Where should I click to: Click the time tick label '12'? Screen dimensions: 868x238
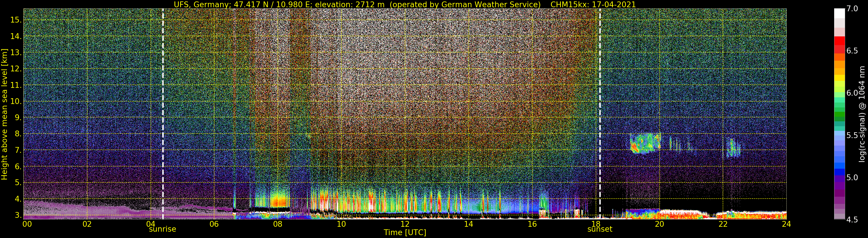pyautogui.click(x=405, y=224)
